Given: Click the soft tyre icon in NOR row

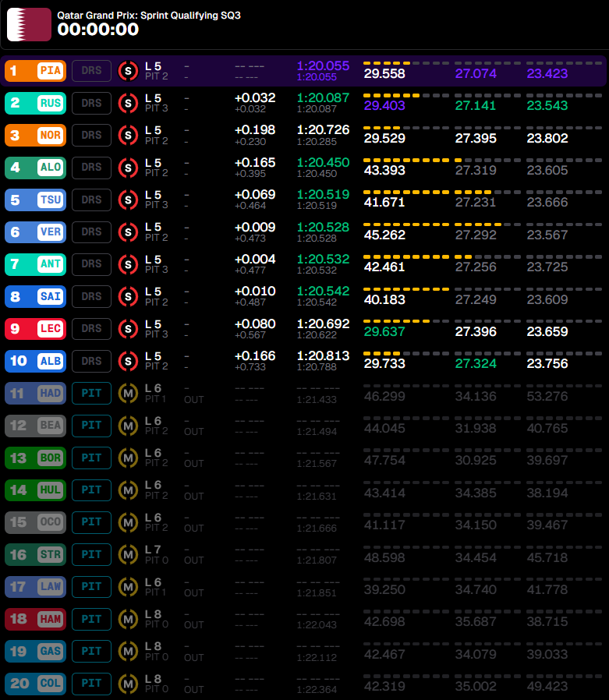Looking at the screenshot, I should (x=128, y=136).
